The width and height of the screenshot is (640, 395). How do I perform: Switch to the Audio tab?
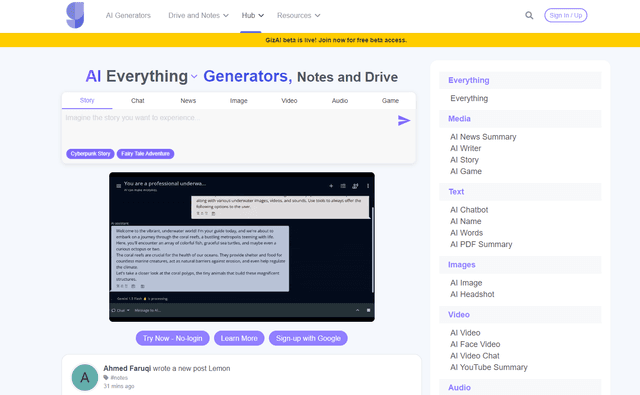click(x=340, y=101)
